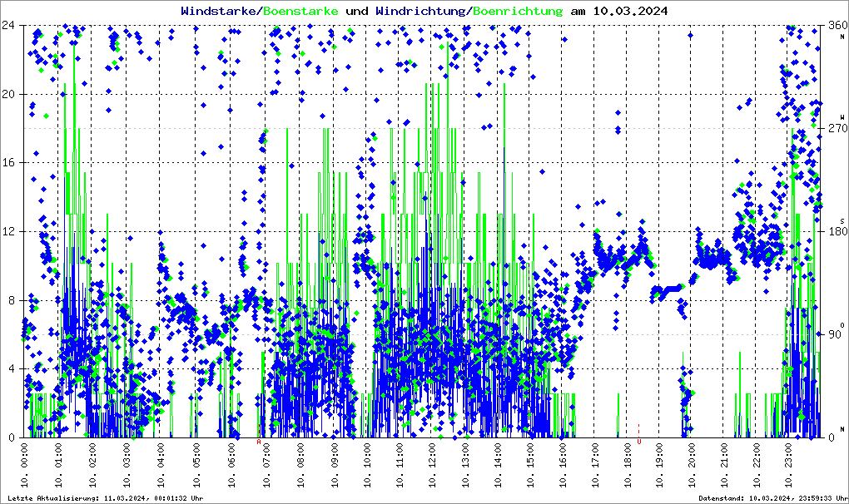
Task: Select the 'Windrichtung' word in the title
Action: click(x=420, y=11)
